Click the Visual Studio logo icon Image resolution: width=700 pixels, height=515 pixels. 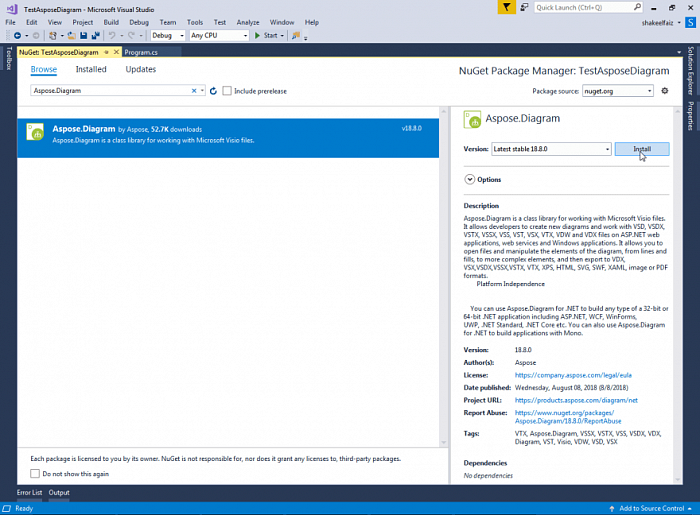click(x=11, y=9)
